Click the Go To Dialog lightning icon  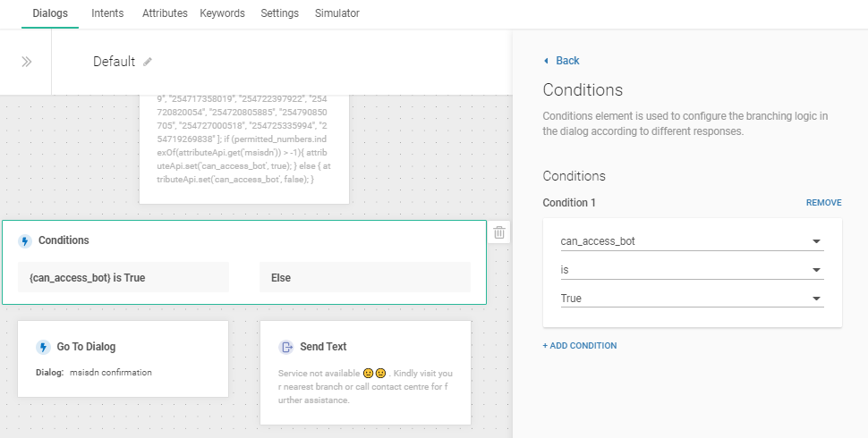coord(43,347)
